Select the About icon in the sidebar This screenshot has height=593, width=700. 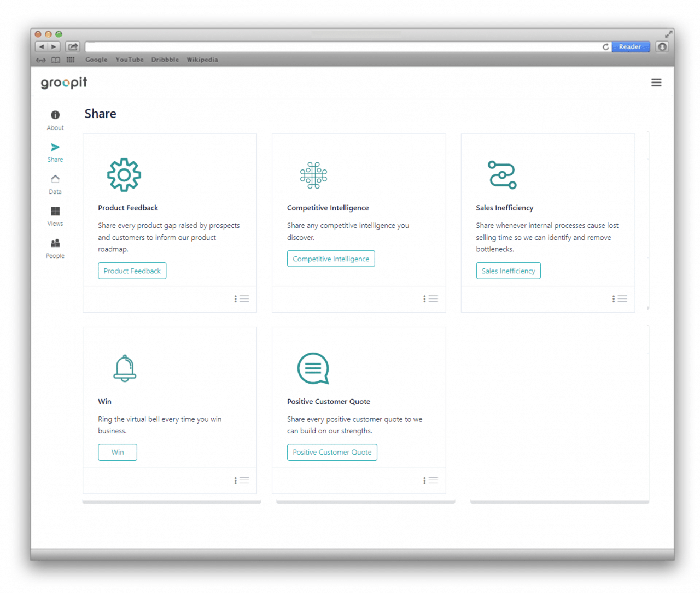pos(55,115)
